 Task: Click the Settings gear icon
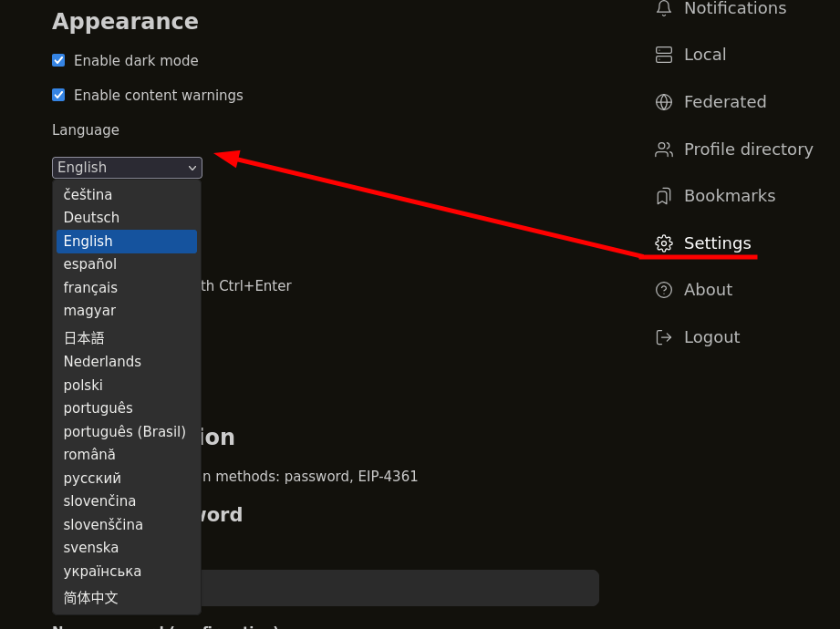(664, 243)
